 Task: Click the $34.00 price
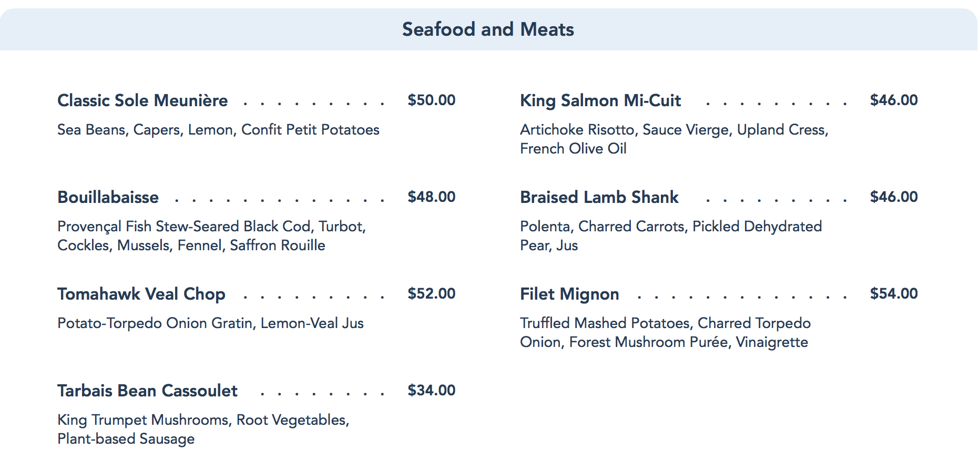(x=431, y=390)
